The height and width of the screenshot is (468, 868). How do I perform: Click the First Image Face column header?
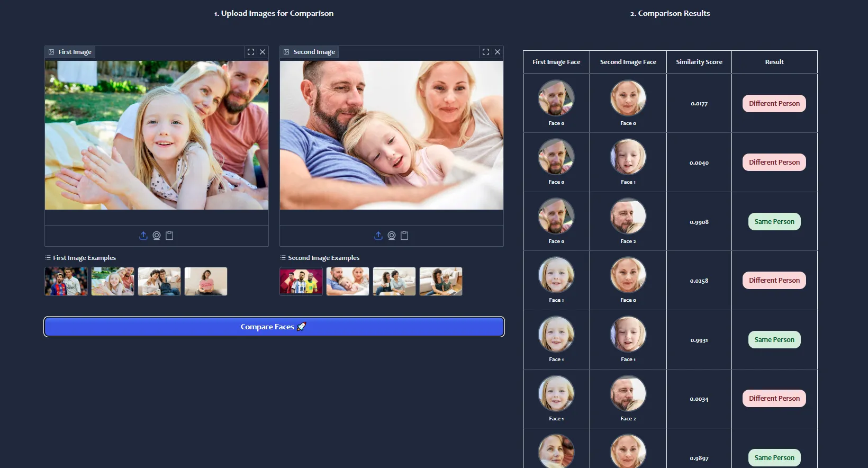pyautogui.click(x=556, y=62)
